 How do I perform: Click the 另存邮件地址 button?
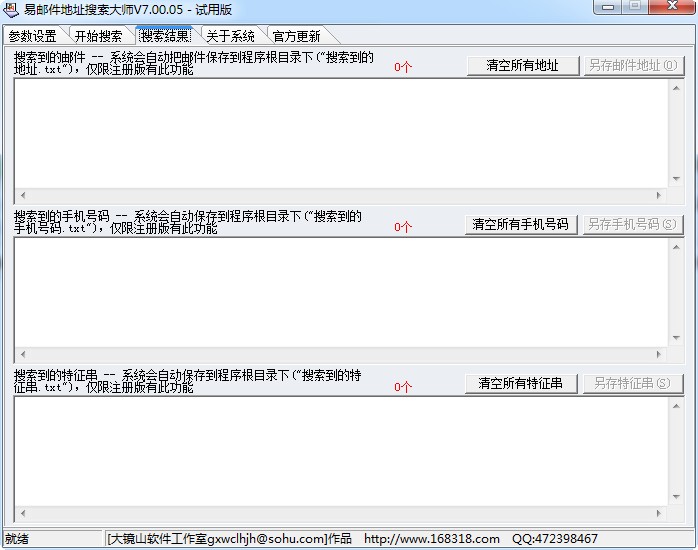[x=633, y=65]
